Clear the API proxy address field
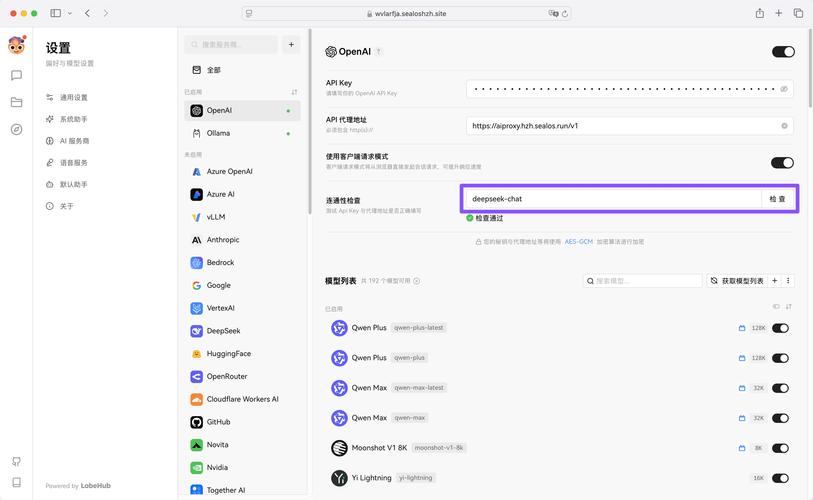The height and width of the screenshot is (500, 813). tap(784, 126)
